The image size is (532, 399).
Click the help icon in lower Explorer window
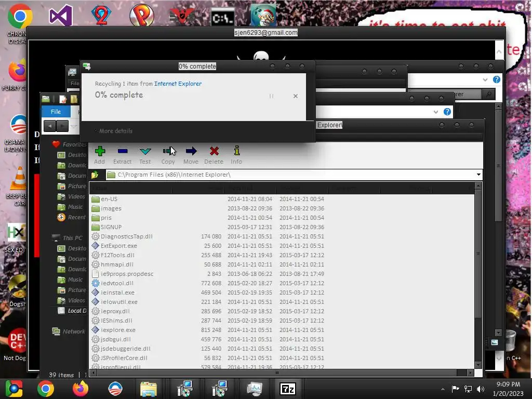(x=447, y=112)
